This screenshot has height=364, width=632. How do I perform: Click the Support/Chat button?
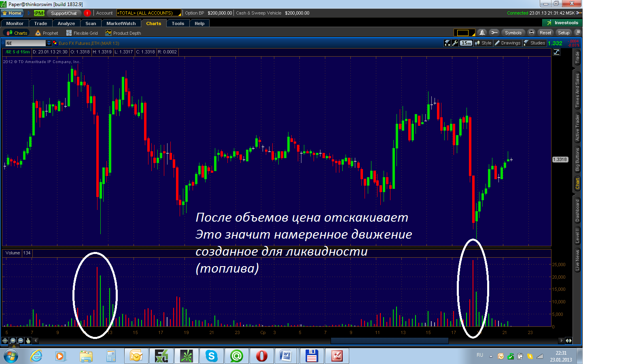(x=64, y=13)
